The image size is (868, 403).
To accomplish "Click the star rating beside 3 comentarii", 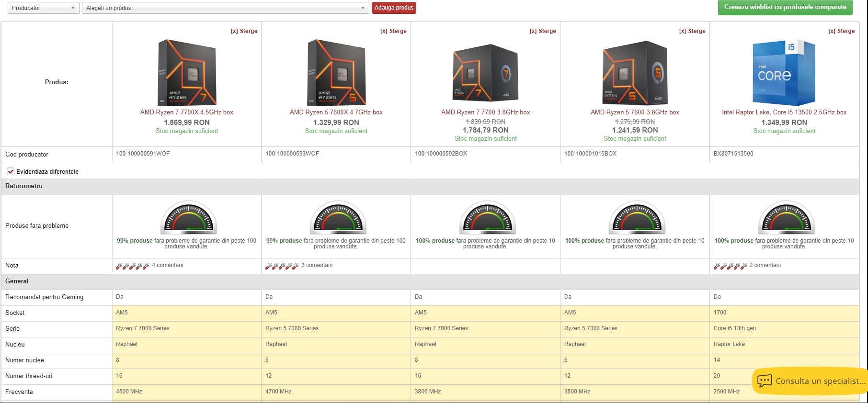I will pos(282,266).
